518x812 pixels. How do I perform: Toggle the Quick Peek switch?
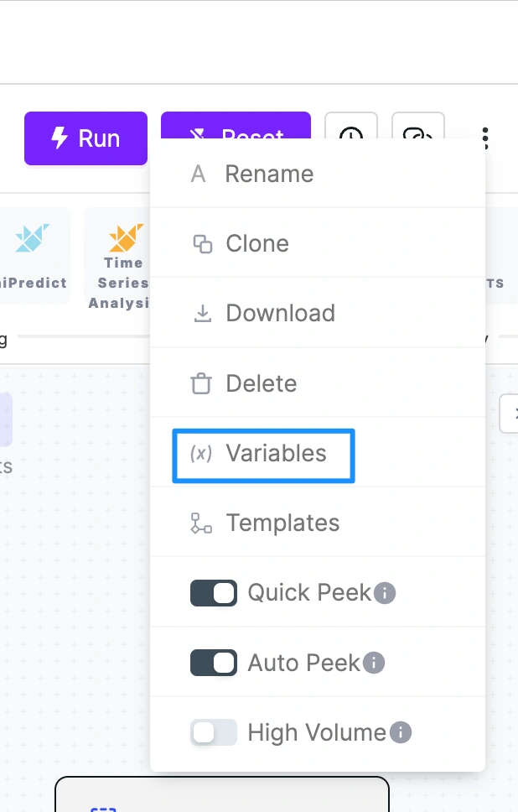[x=214, y=593]
